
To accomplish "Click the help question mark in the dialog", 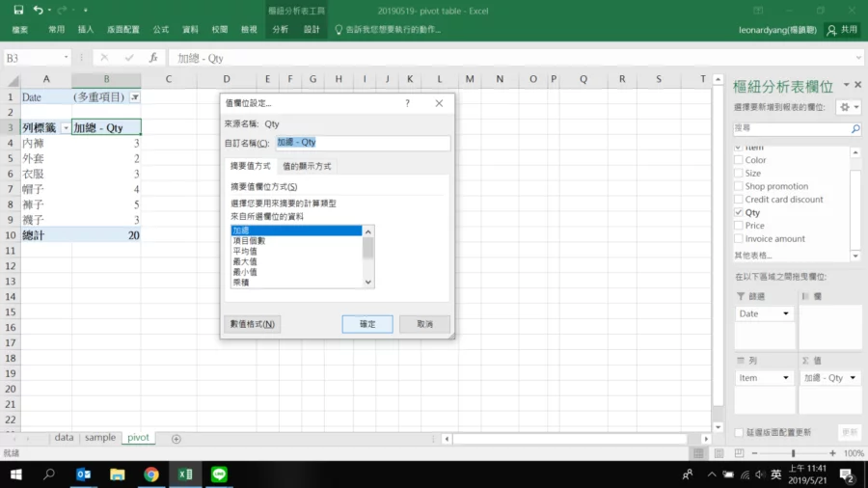I will pyautogui.click(x=407, y=103).
